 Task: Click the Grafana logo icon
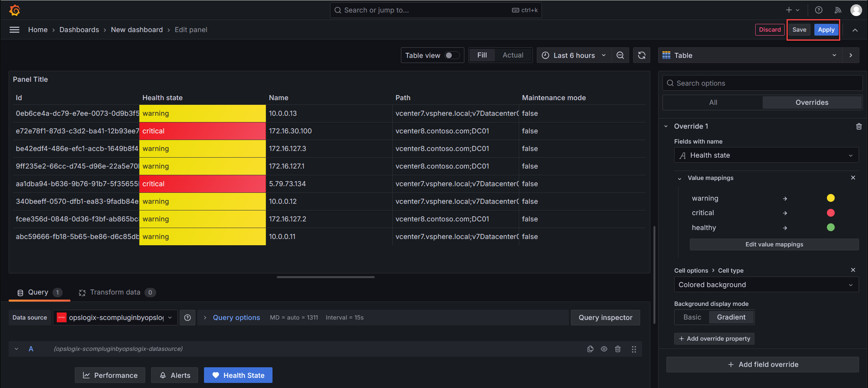click(x=14, y=10)
